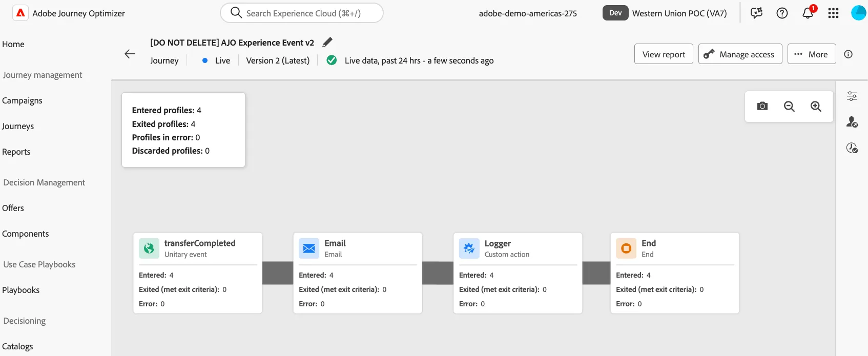The width and height of the screenshot is (868, 356).
Task: Zoom in the journey canvas
Action: [816, 106]
